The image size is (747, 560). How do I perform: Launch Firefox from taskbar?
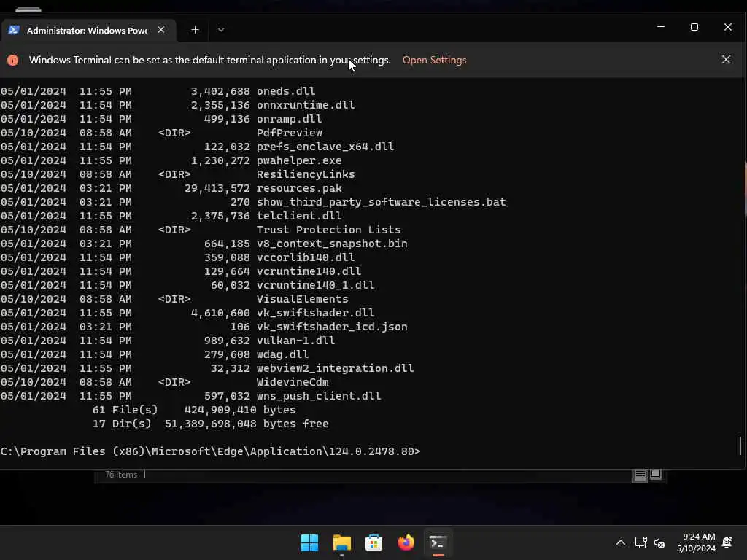[x=406, y=542]
